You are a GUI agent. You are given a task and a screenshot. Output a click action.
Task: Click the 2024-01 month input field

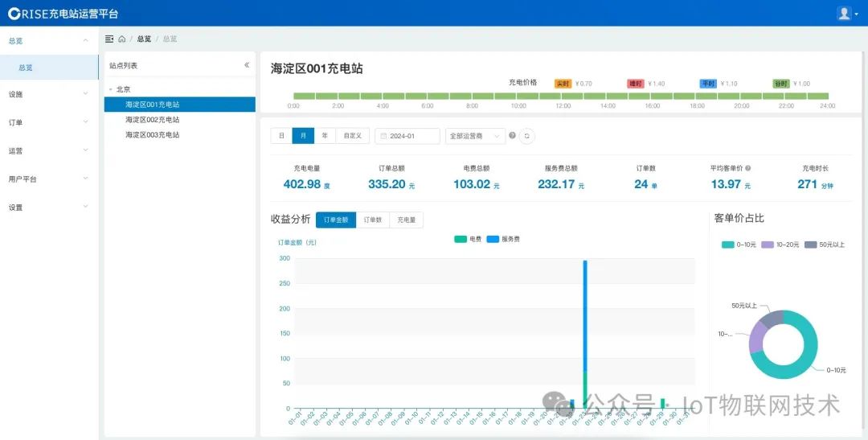407,136
